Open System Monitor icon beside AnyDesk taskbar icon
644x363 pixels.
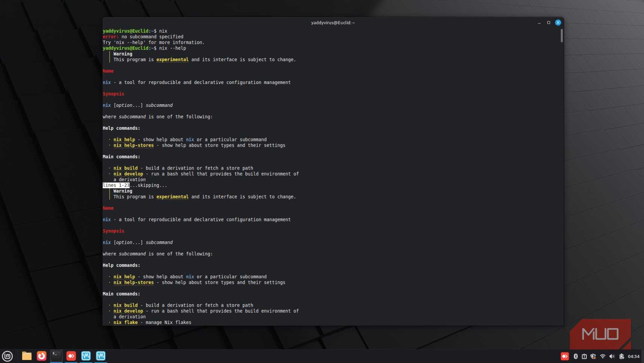86,356
